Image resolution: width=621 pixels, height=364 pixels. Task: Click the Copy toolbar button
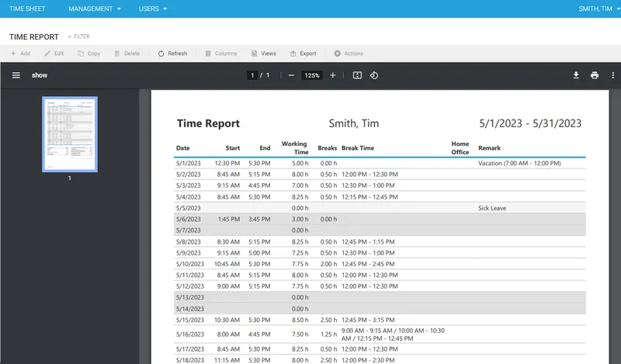click(89, 54)
